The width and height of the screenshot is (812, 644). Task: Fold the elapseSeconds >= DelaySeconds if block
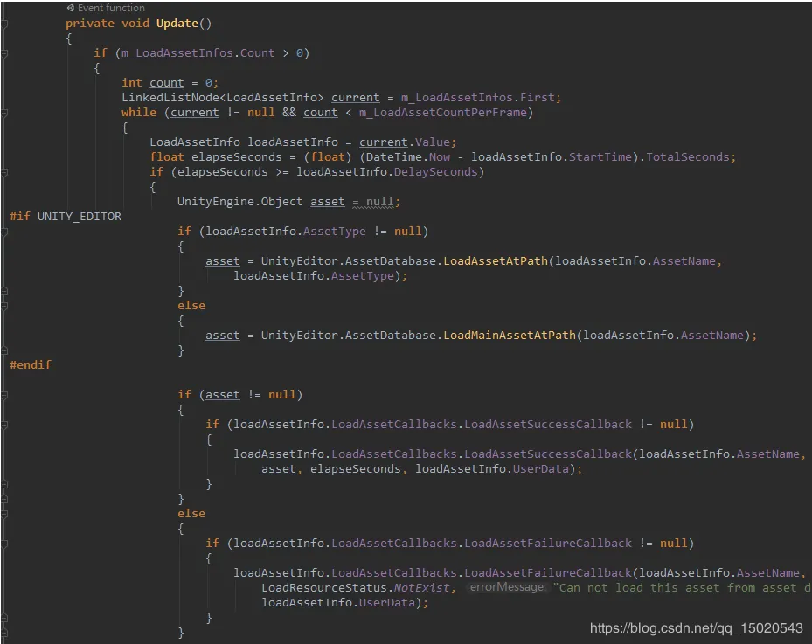click(x=4, y=172)
